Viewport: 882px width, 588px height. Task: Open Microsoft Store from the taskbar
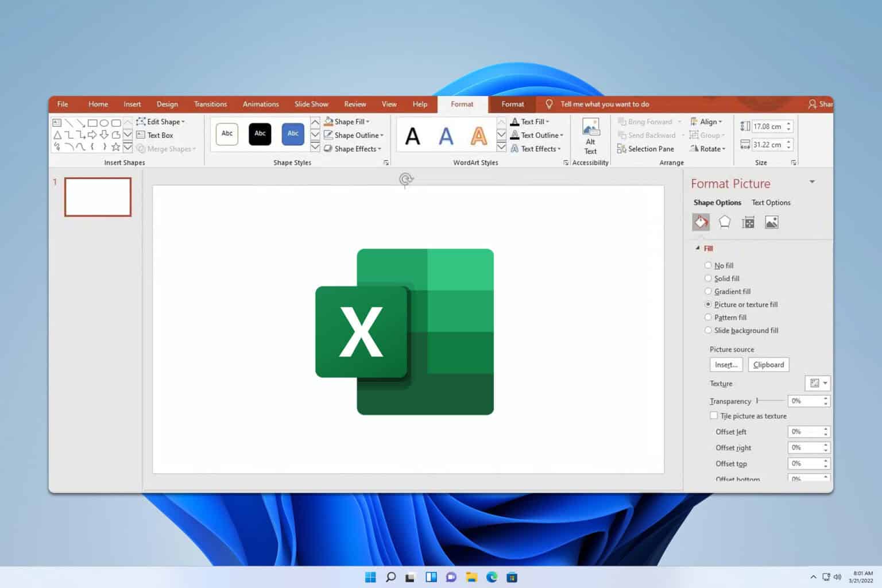(x=512, y=577)
